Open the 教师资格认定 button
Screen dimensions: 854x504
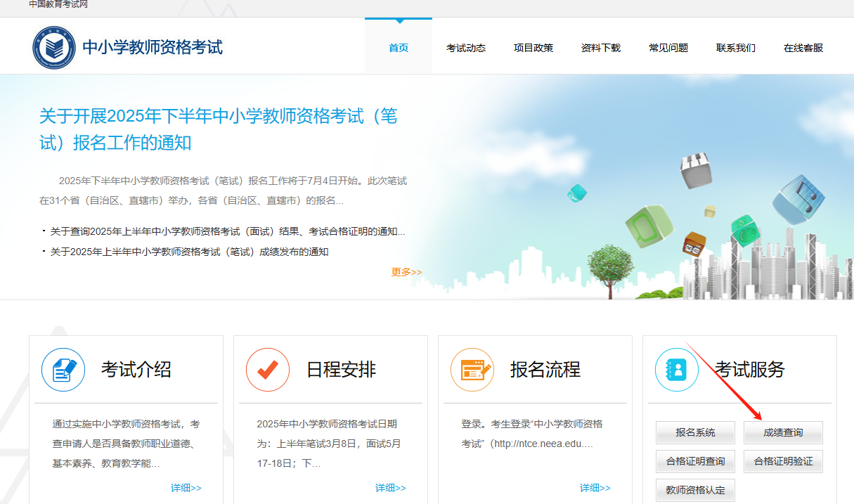click(x=695, y=490)
